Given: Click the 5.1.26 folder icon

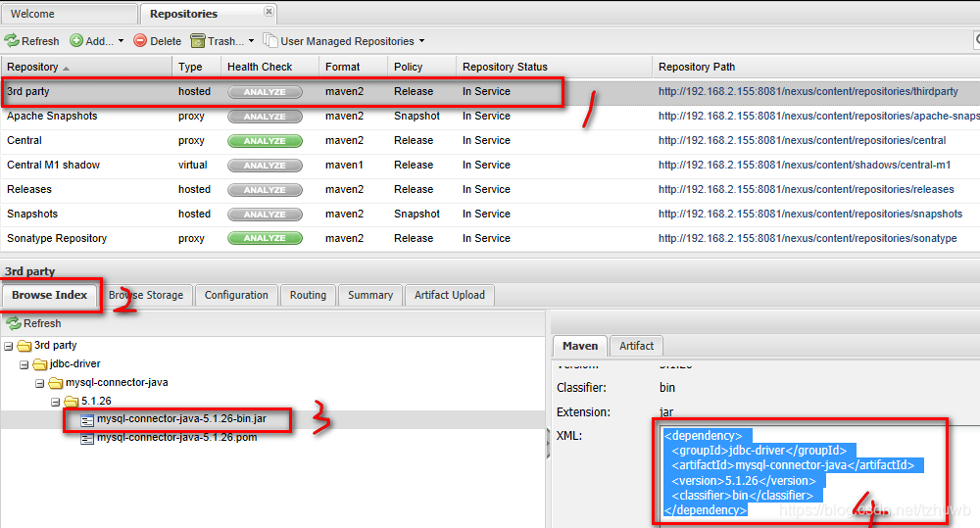Looking at the screenshot, I should point(72,402).
